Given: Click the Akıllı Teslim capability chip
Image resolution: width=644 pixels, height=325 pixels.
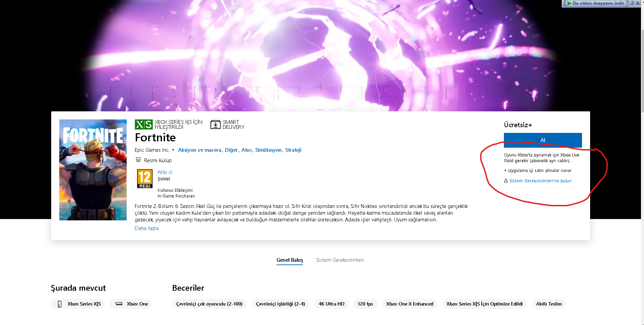Looking at the screenshot, I should (549, 304).
